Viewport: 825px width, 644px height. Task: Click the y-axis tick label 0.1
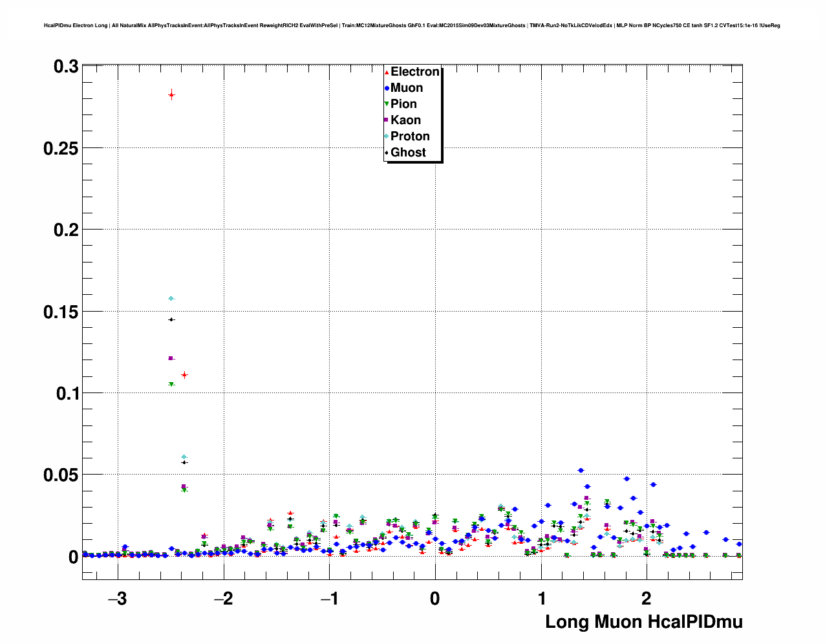[67, 394]
